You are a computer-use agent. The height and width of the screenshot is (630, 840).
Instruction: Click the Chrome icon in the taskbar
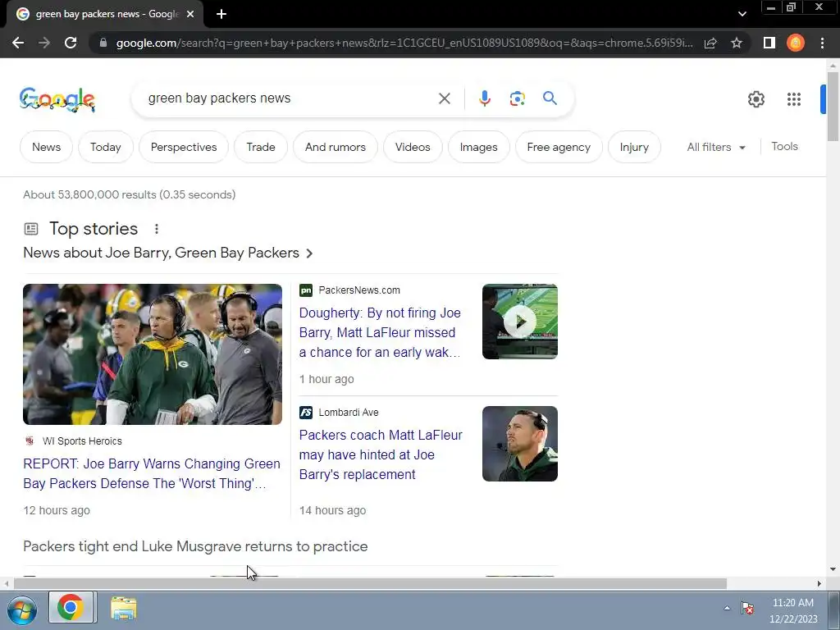coord(71,608)
